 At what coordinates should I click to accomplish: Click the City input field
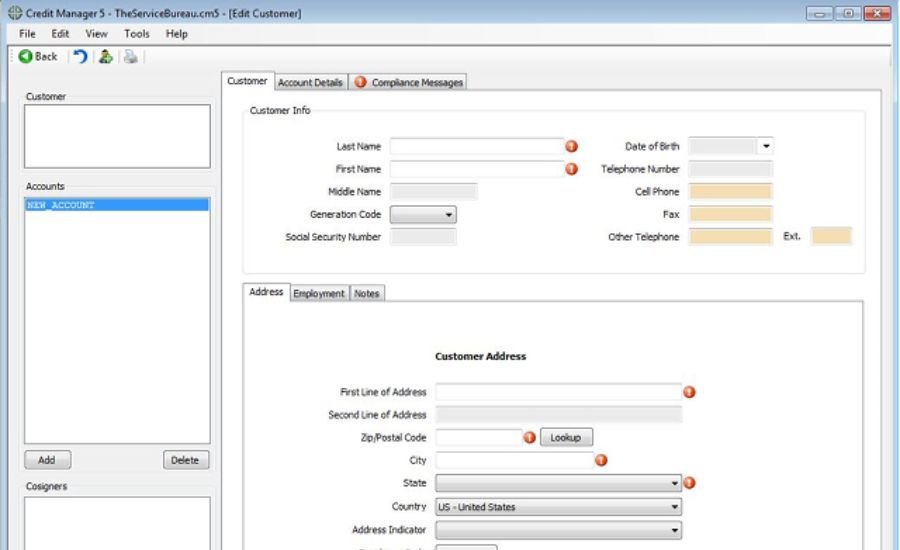click(514, 460)
